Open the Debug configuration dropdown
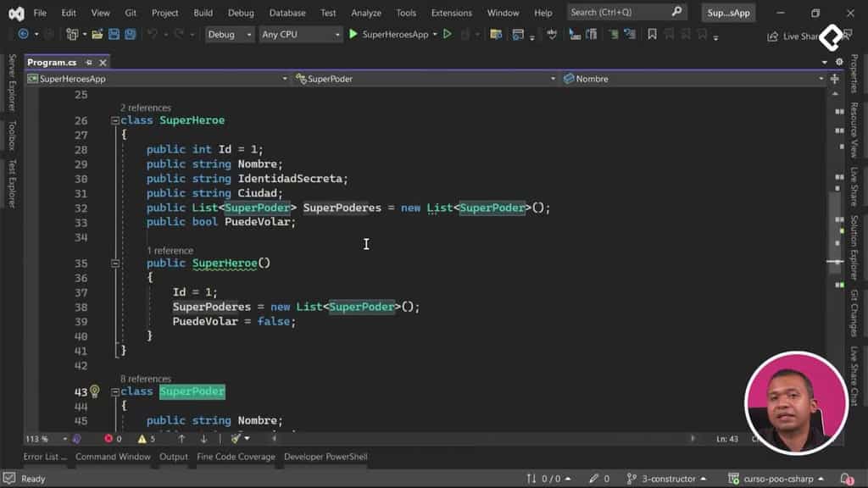This screenshot has width=868, height=488. [x=229, y=35]
